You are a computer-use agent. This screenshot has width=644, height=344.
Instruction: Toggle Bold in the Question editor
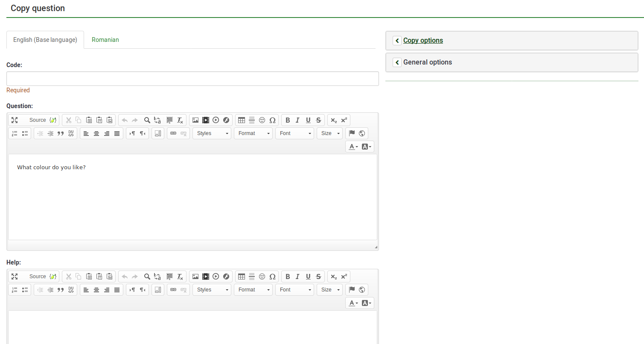[x=288, y=120]
